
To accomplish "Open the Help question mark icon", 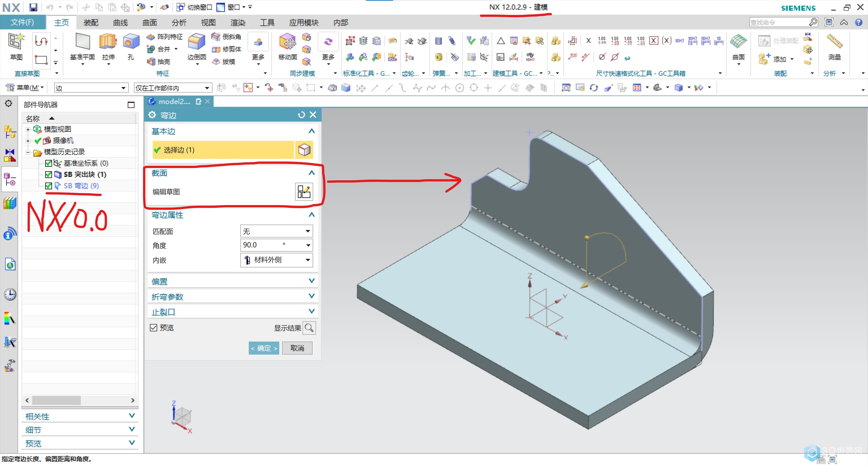I will point(859,22).
